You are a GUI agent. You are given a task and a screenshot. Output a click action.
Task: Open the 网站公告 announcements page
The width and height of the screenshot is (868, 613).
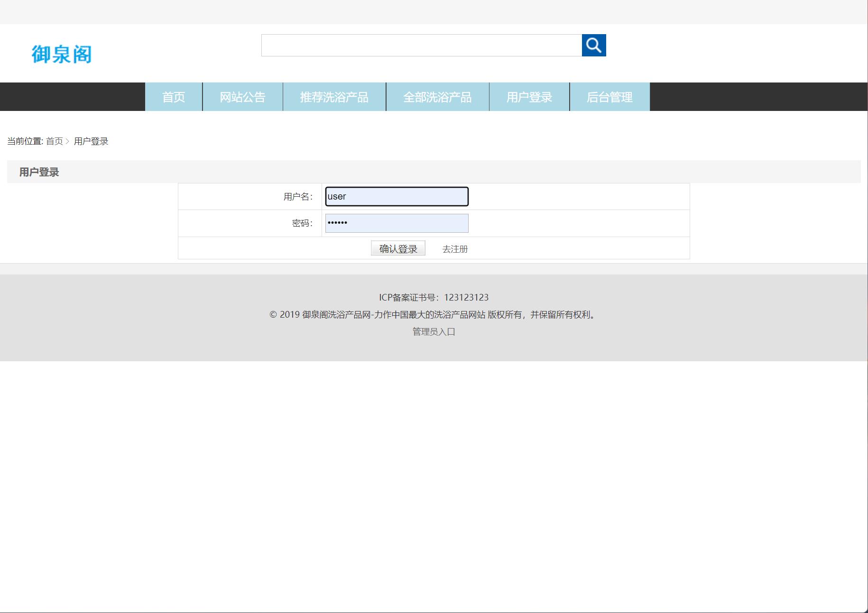242,97
